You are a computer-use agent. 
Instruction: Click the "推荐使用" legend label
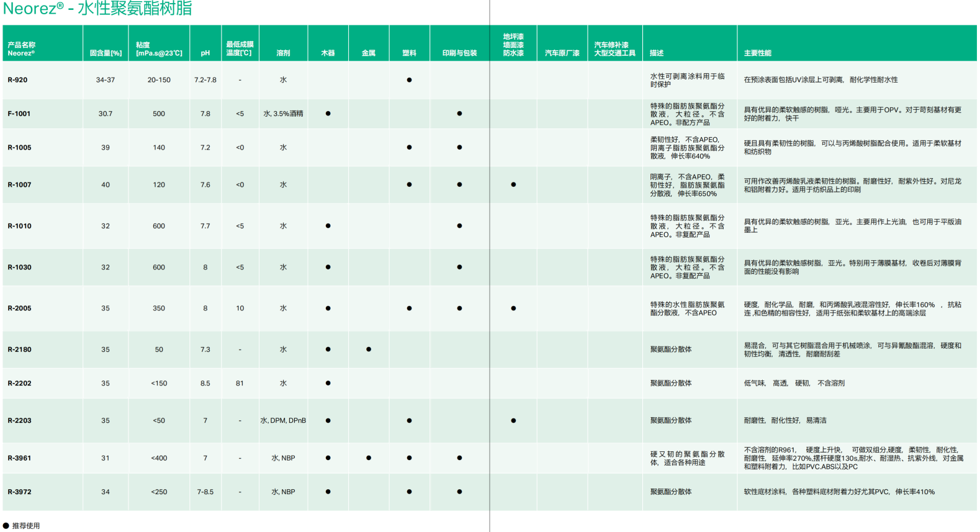(26, 526)
